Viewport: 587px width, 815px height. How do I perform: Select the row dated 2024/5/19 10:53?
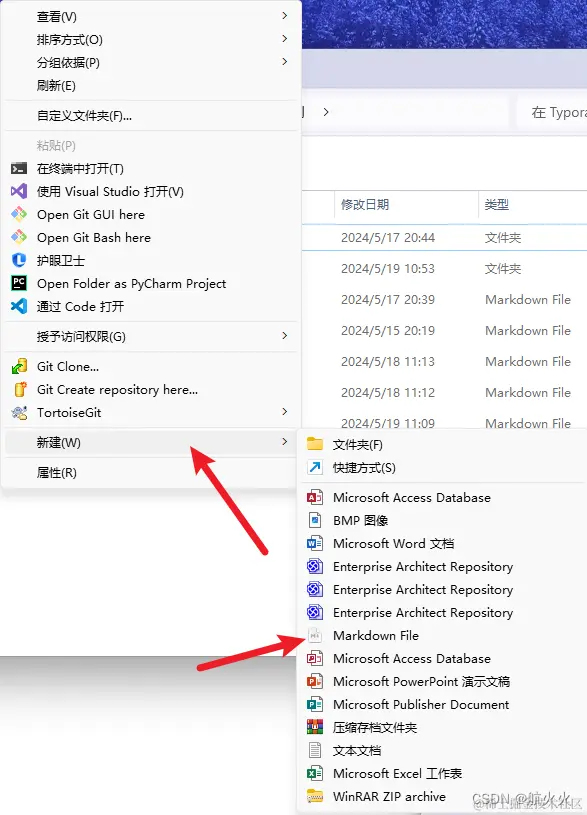[x=445, y=269]
